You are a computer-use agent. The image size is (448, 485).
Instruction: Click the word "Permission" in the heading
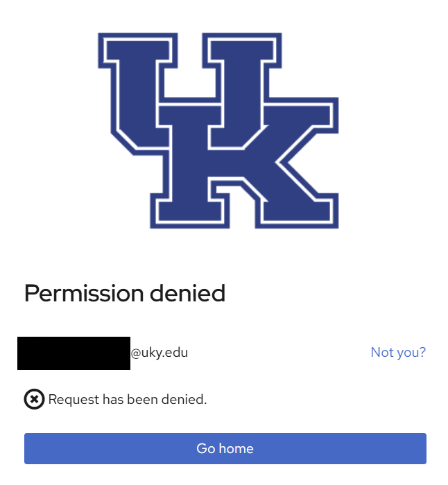(x=82, y=294)
